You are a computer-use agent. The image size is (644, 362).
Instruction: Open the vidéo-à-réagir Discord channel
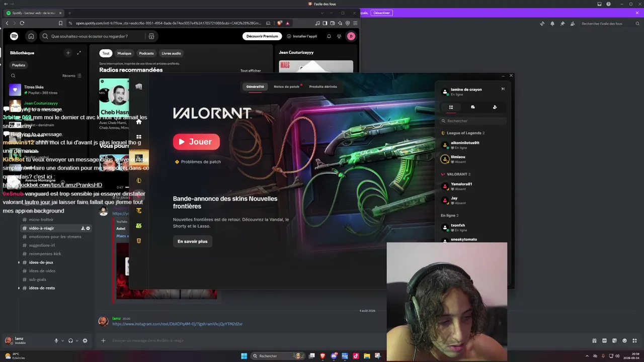point(41,228)
